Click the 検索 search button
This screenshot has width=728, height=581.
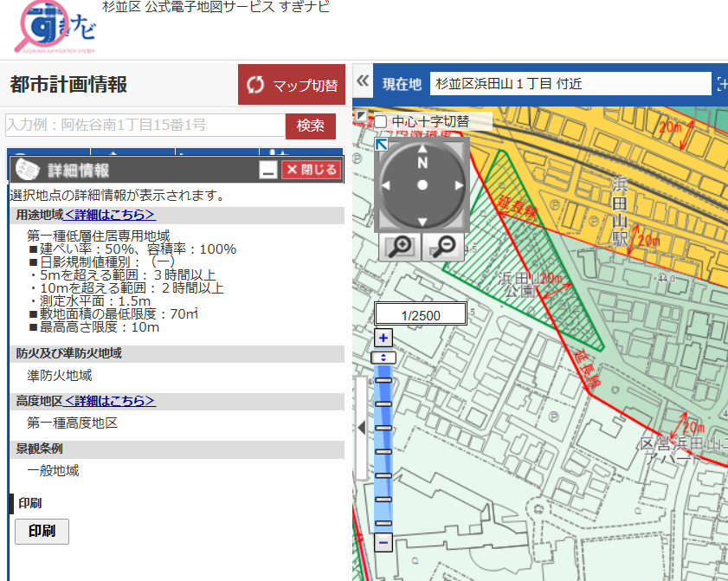point(310,126)
